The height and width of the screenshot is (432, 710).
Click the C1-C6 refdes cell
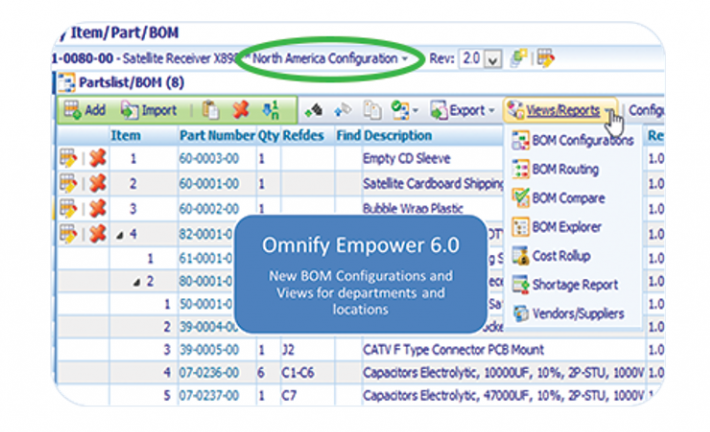tap(297, 373)
